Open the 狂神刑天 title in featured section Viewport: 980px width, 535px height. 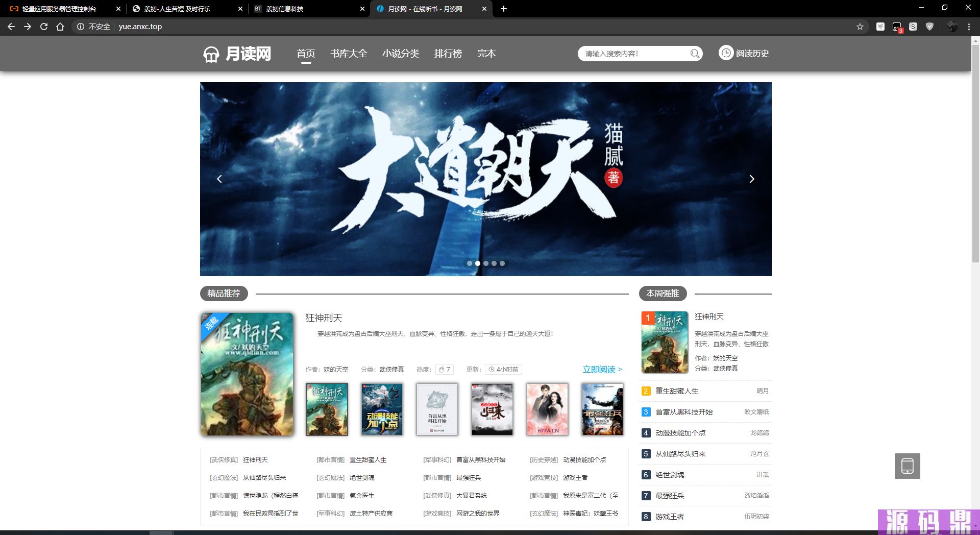coord(324,318)
